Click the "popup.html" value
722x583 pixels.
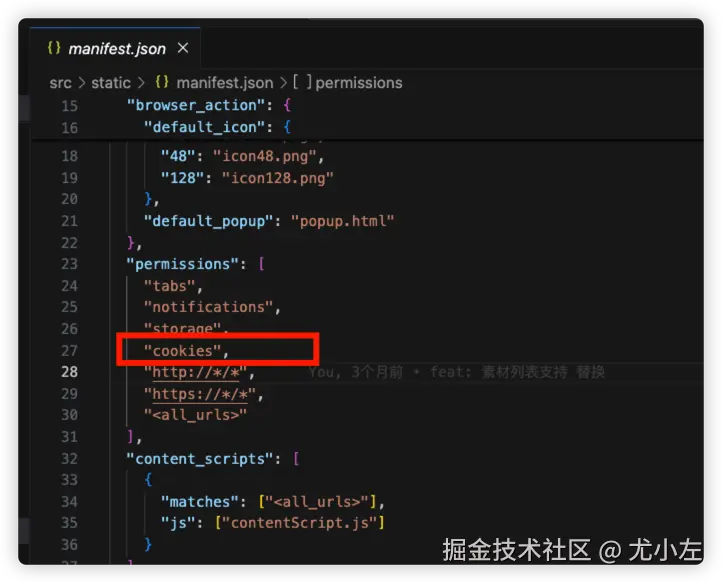coord(343,221)
